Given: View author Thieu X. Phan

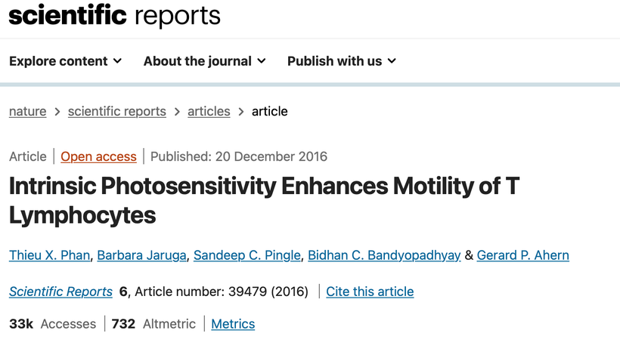Looking at the screenshot, I should [50, 255].
